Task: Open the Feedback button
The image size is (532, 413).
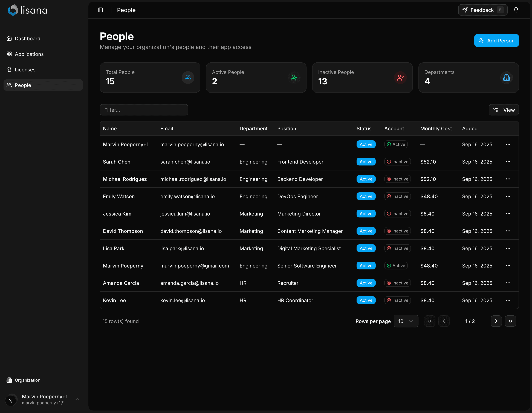Action: (x=483, y=10)
